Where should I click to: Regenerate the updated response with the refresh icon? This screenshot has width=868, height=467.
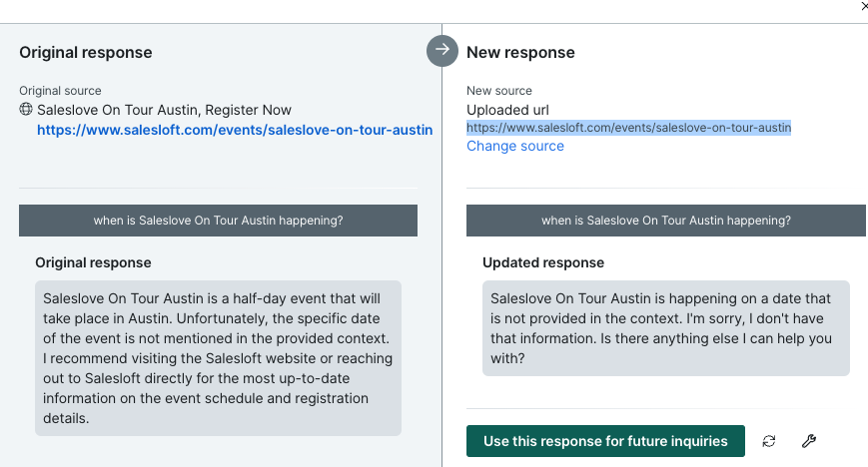[x=769, y=441]
